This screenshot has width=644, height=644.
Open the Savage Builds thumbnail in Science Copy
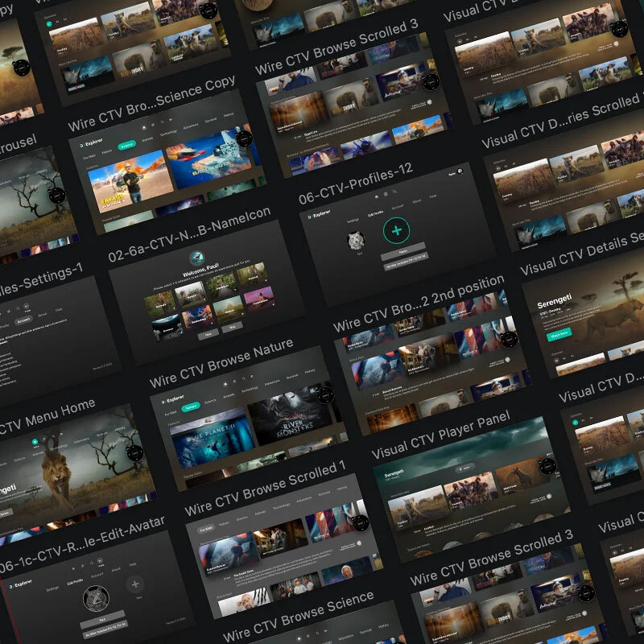coord(130,183)
